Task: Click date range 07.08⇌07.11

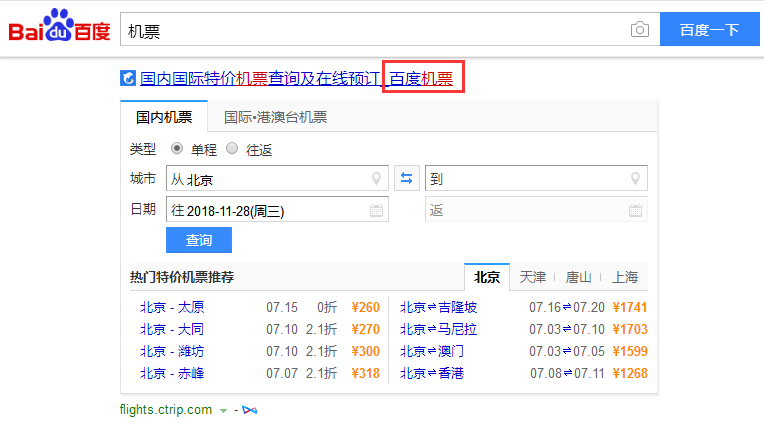Action: click(x=567, y=373)
